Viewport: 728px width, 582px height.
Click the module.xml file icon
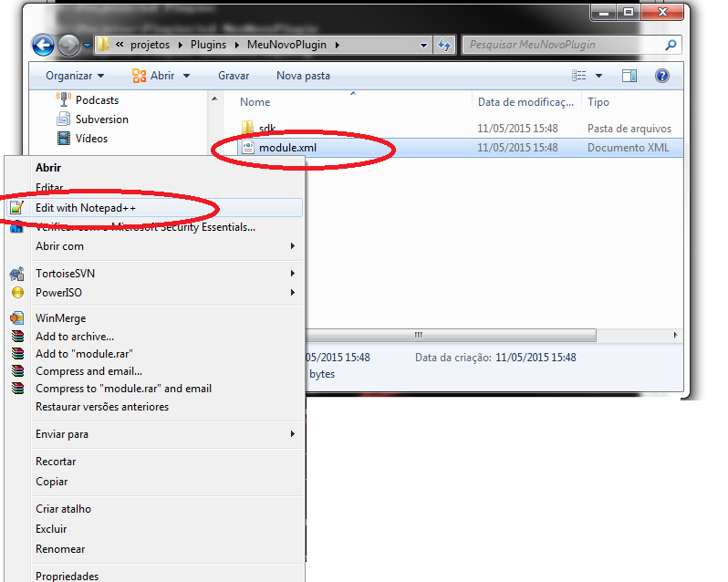click(248, 148)
